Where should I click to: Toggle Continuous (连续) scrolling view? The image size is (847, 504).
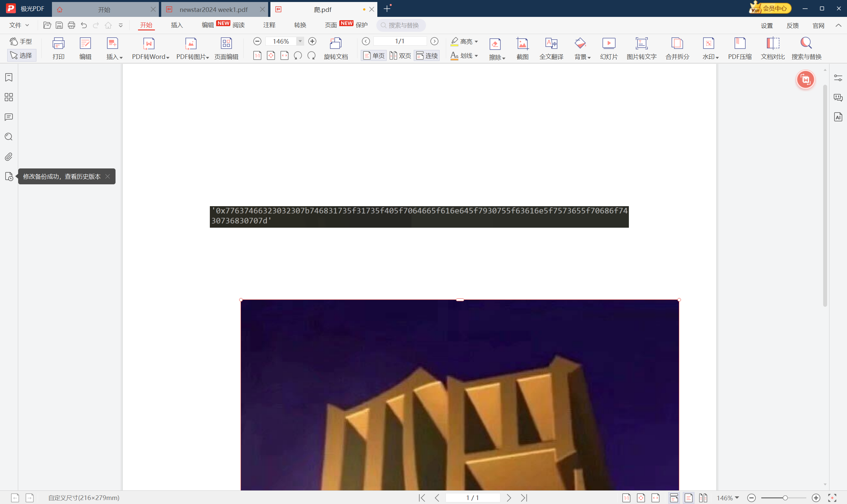[427, 56]
